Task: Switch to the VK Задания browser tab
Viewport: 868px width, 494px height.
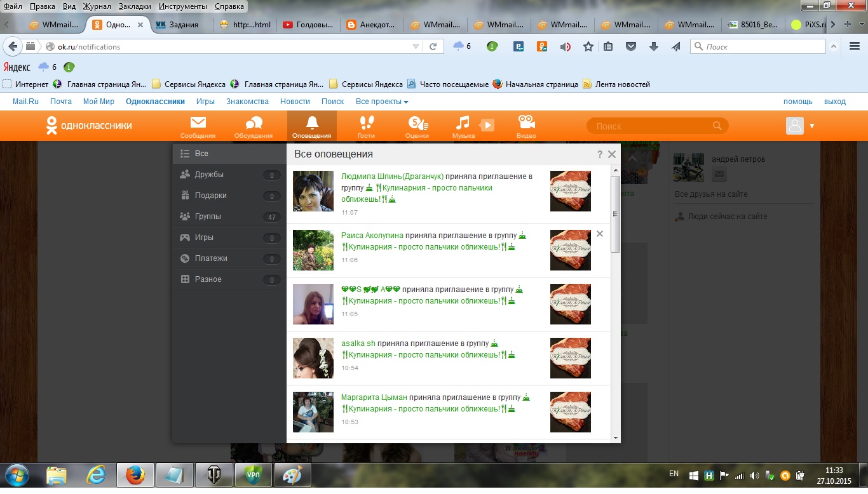Action: (182, 25)
